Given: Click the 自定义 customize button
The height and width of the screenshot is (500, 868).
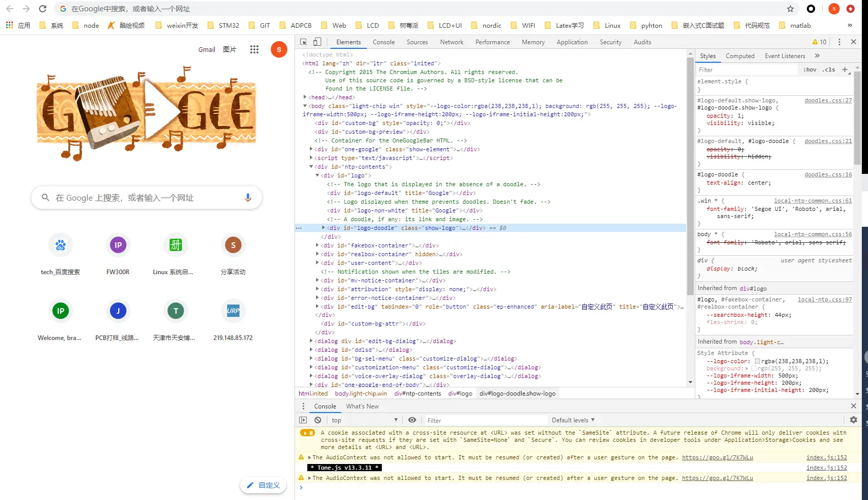Looking at the screenshot, I should pyautogui.click(x=264, y=485).
